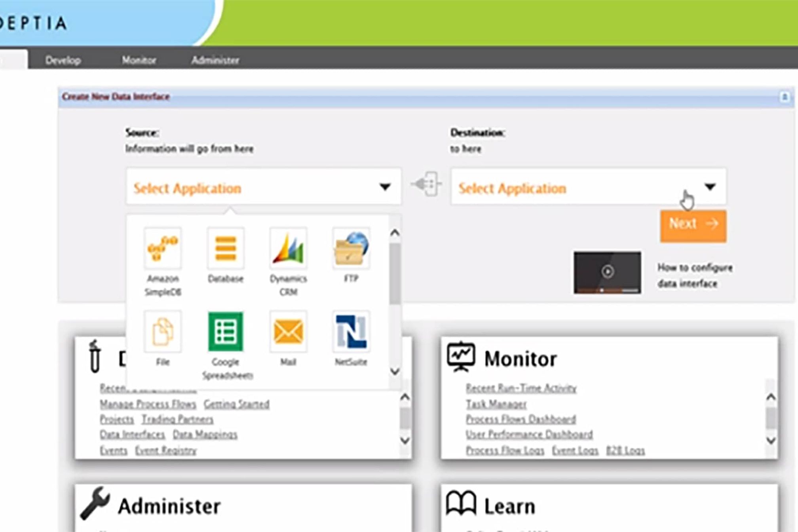Open the Develop menu tab
This screenshot has width=798, height=532.
click(63, 60)
